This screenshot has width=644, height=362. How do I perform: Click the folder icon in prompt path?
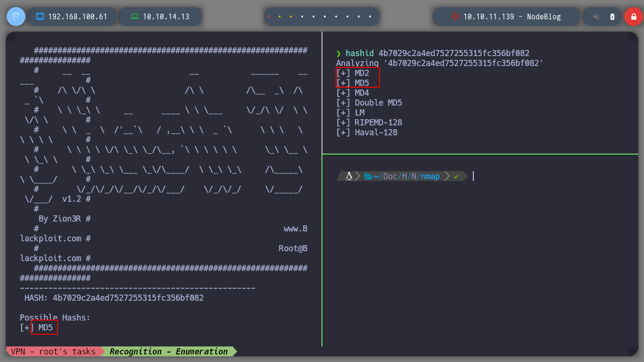[368, 176]
